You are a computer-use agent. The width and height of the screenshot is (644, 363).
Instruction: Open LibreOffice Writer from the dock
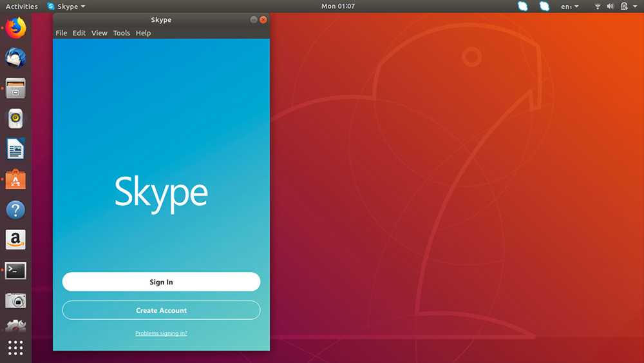tap(15, 150)
